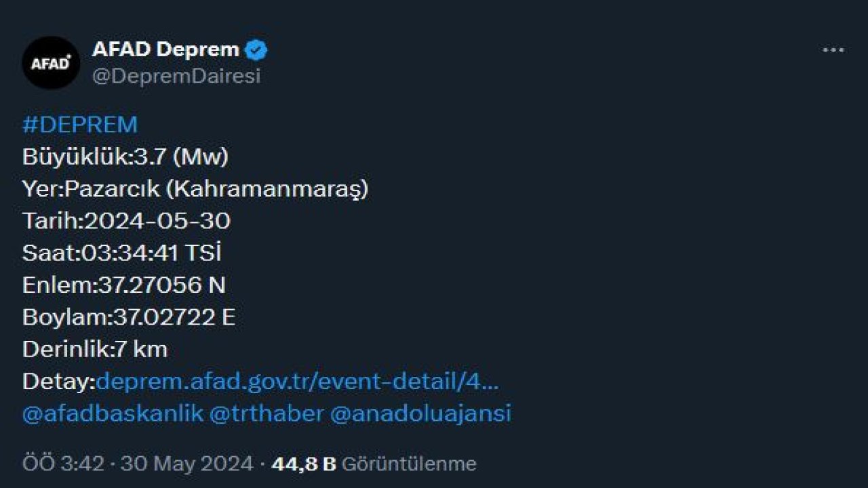The image size is (868, 488).
Task: Click the tweet timestamp ÖÖ 3:42
Action: (x=63, y=465)
